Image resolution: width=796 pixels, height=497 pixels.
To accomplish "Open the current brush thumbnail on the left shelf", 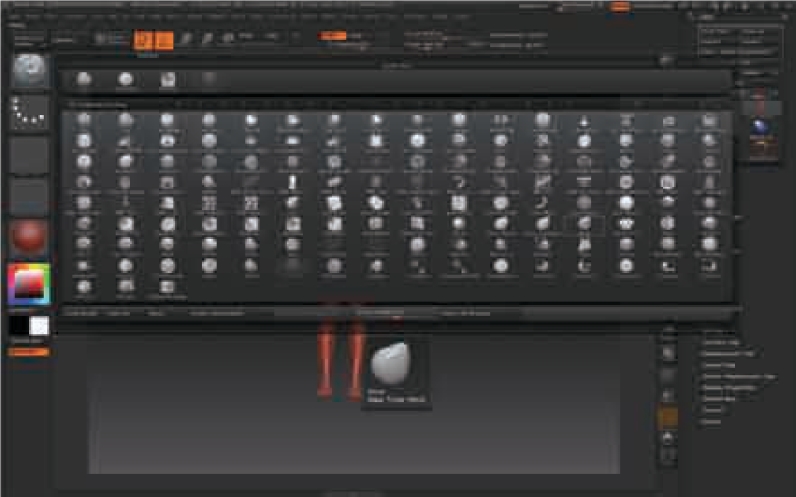I will [29, 70].
